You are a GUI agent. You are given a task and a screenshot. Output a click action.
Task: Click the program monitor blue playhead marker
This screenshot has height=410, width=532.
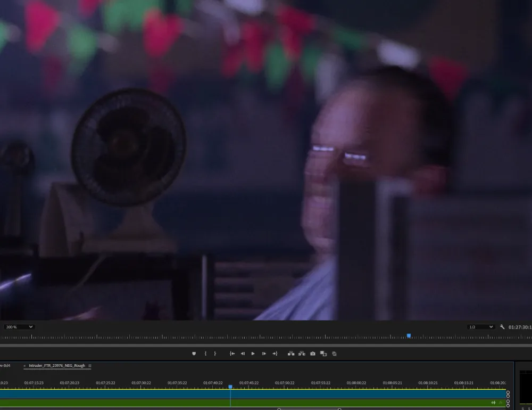409,335
